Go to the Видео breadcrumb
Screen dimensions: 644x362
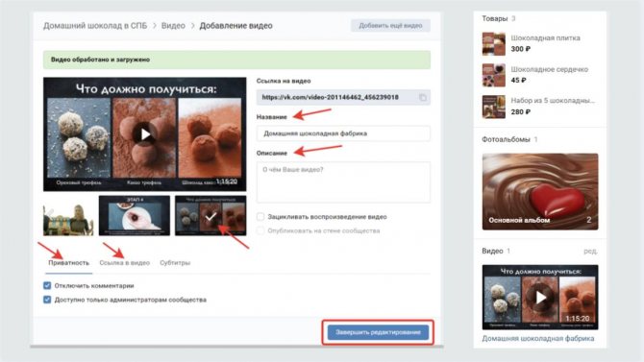(x=173, y=26)
